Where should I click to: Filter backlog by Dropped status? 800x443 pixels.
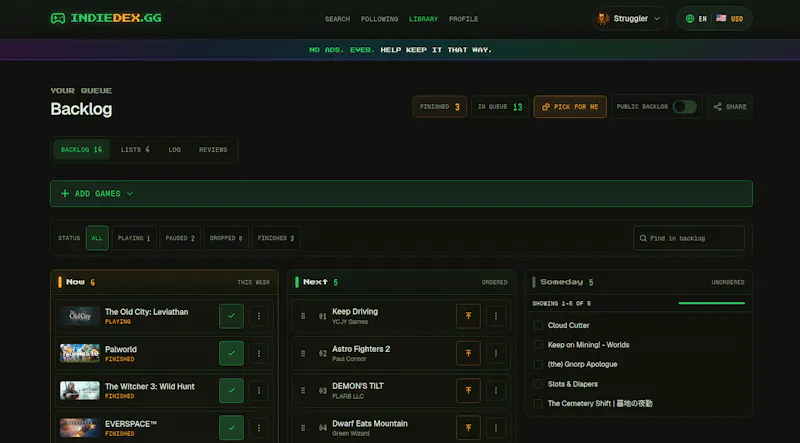point(227,238)
